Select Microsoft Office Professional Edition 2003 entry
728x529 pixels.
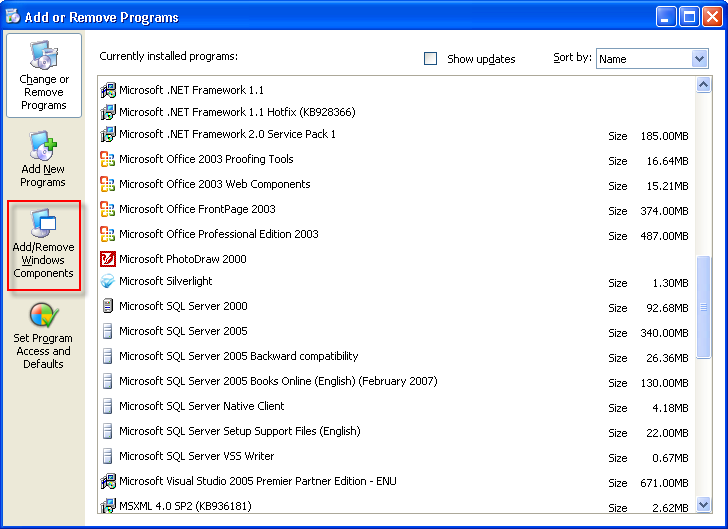pos(394,235)
